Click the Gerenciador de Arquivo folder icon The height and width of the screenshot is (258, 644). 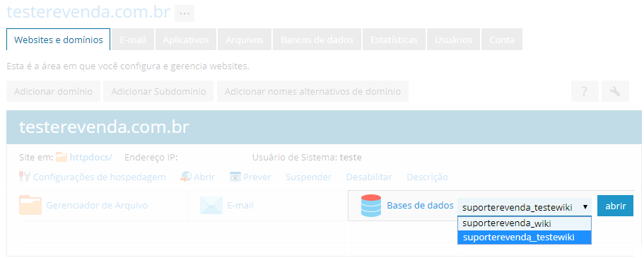(30, 206)
